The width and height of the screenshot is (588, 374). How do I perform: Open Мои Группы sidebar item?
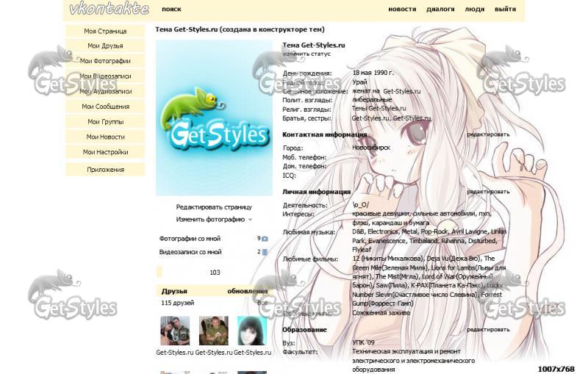point(105,122)
